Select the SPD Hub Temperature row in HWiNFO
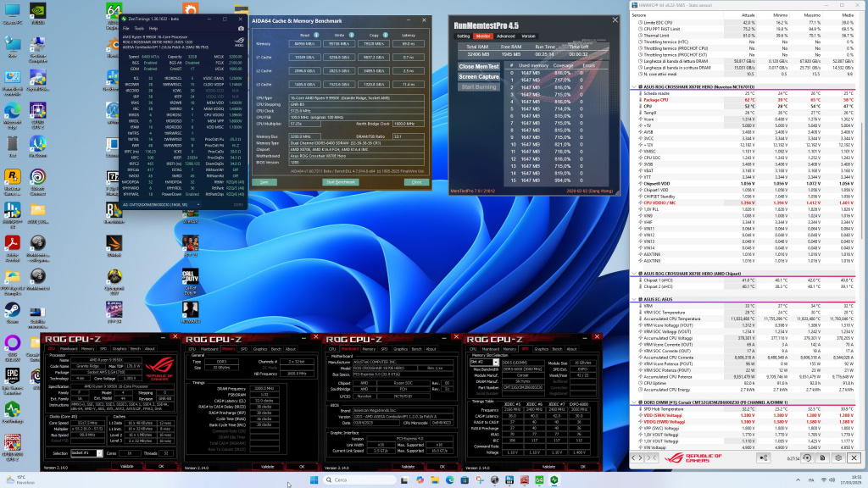 (x=747, y=409)
